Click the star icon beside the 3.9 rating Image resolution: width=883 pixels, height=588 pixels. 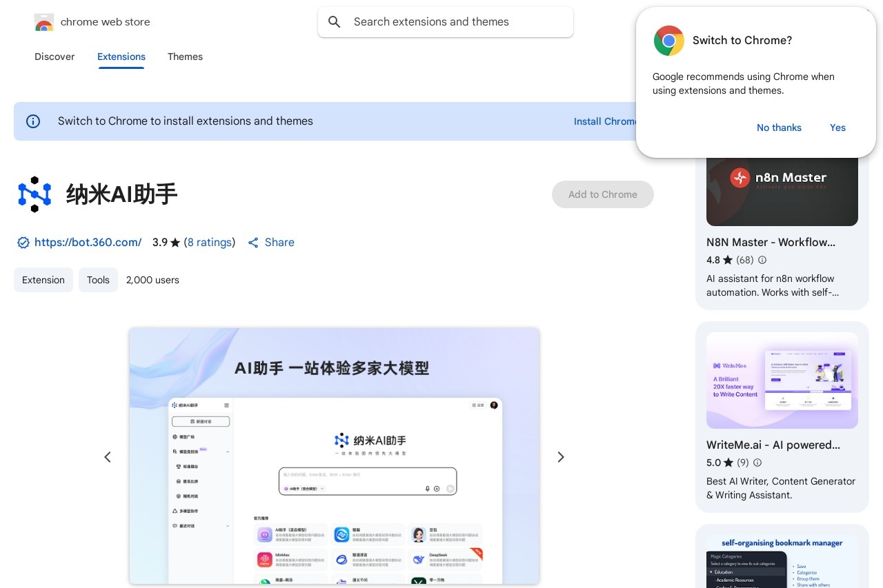tap(175, 243)
